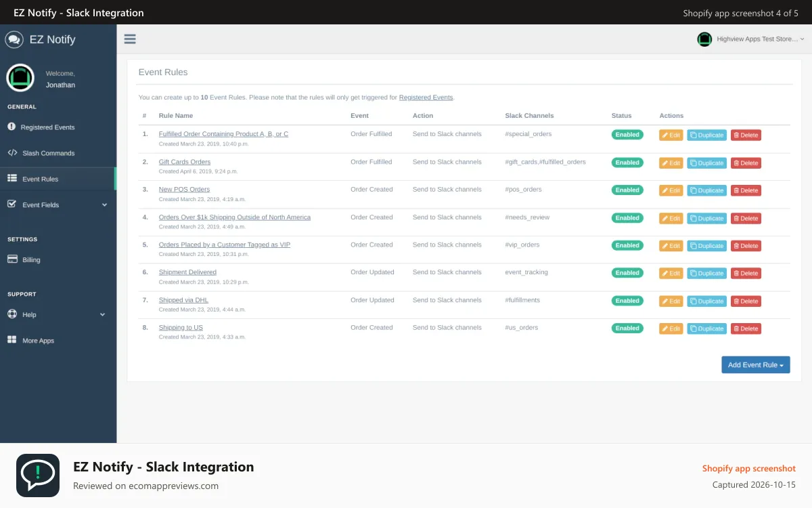Open the Gift Cards Orders rule

click(185, 162)
